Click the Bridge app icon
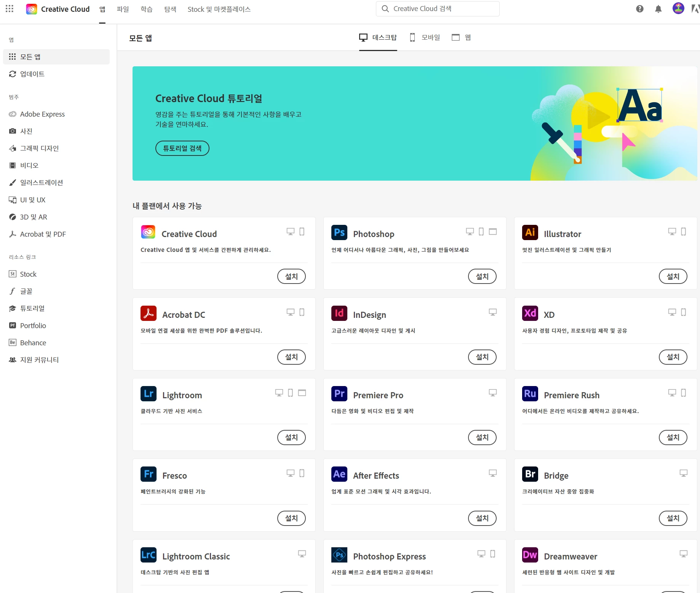Screen dimensions: 700x593 [x=530, y=474]
